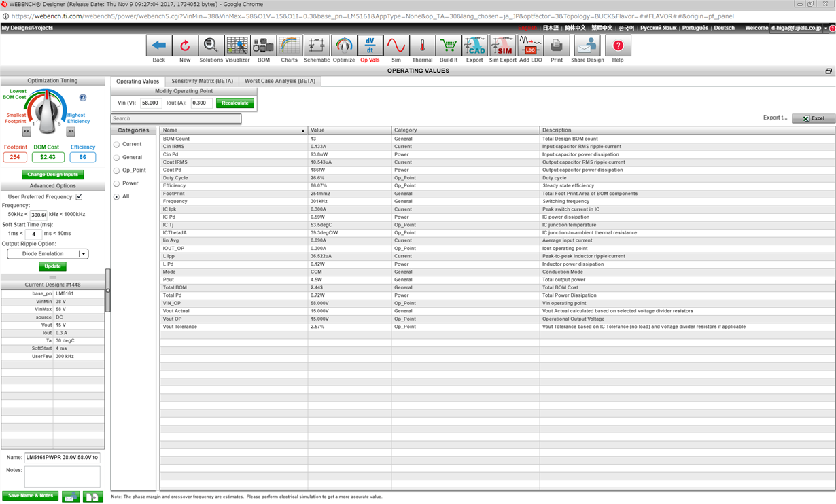Viewport: 836px width, 504px height.
Task: Click Save Name & Notes button
Action: 30,496
